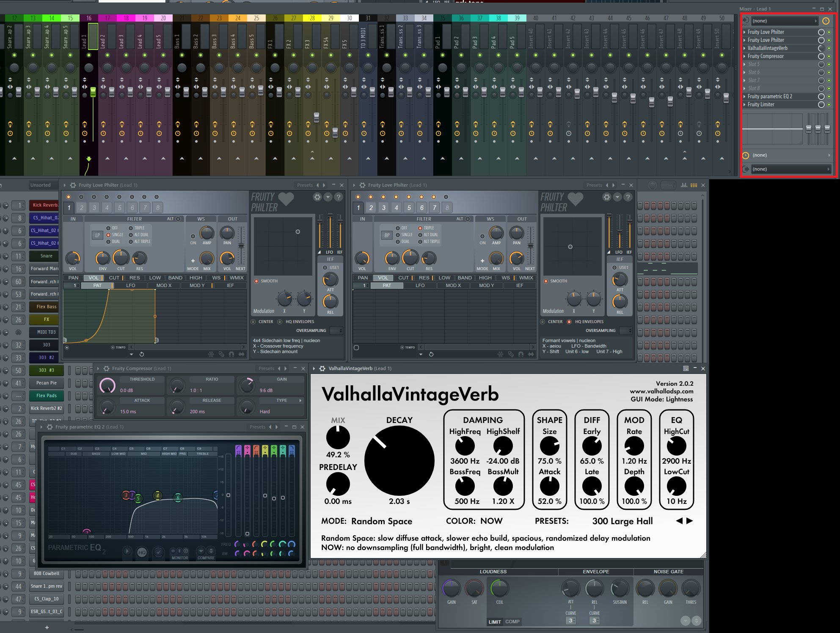Open the OVERSAMPLING dropdown in left Love Philter
This screenshot has height=633, width=840.
point(336,330)
